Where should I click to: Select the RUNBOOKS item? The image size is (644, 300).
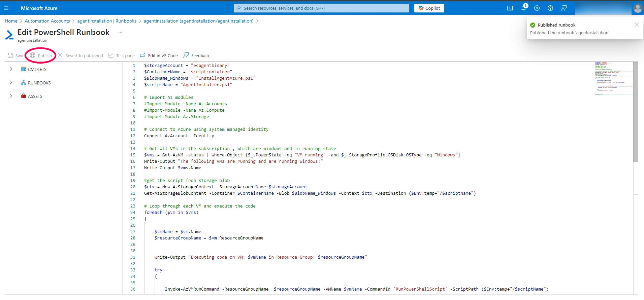pyautogui.click(x=36, y=83)
